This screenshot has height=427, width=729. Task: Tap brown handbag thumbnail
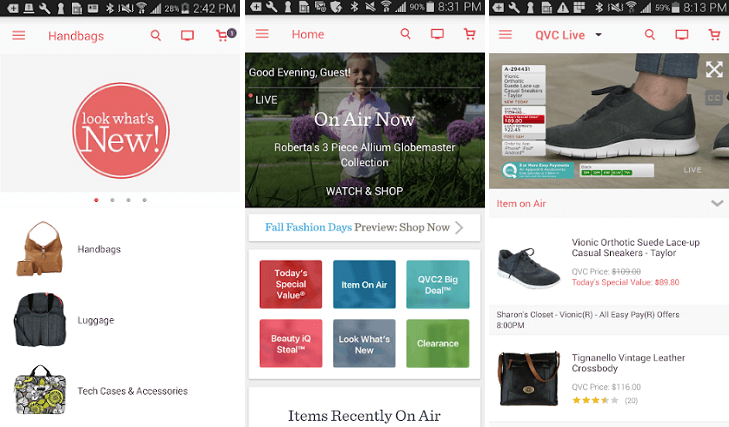40,249
